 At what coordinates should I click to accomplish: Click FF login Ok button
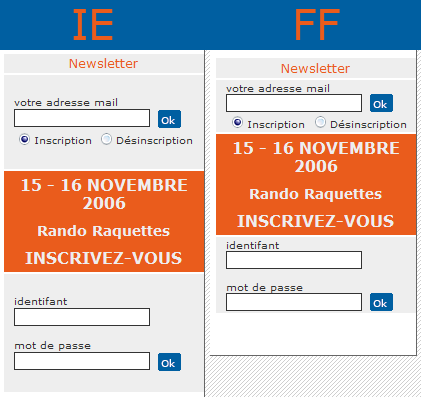[x=381, y=302]
